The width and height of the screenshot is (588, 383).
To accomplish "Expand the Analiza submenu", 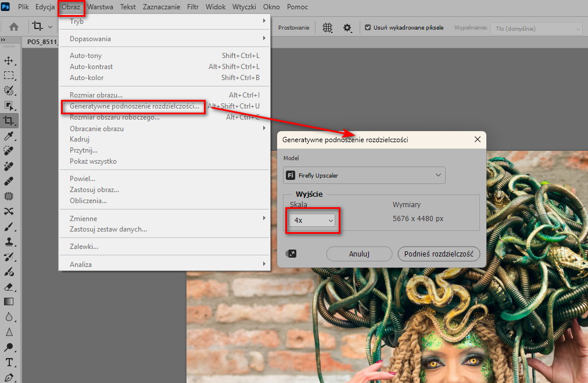I will click(164, 264).
